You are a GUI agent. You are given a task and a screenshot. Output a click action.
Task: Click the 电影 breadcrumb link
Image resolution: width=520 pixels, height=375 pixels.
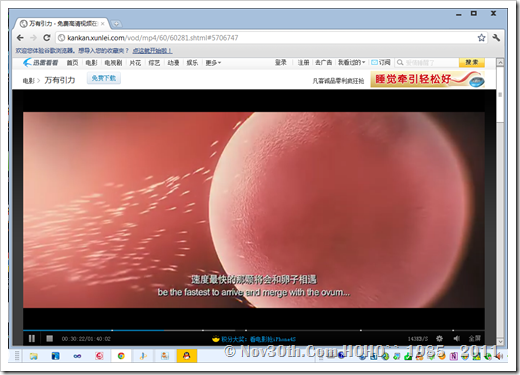tap(28, 81)
